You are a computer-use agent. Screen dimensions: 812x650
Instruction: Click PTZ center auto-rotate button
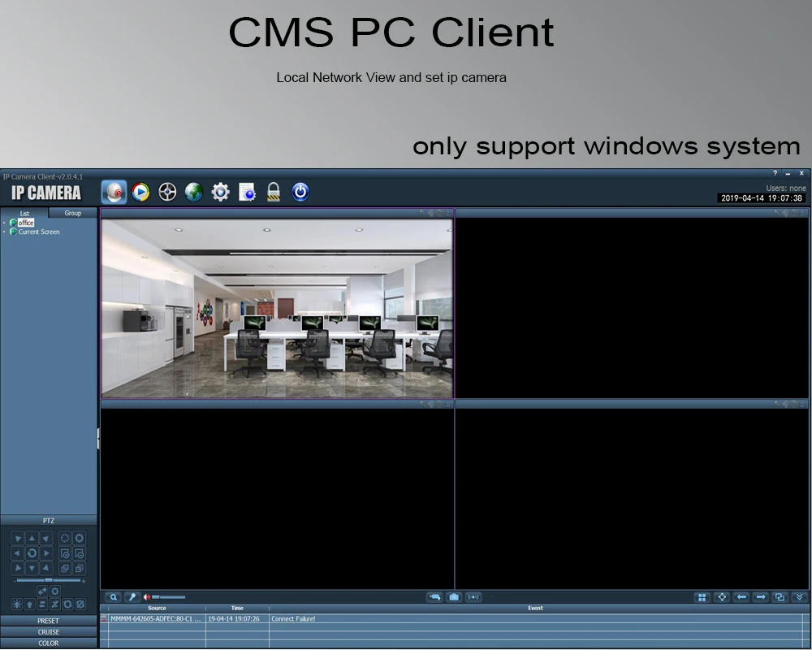coord(32,553)
